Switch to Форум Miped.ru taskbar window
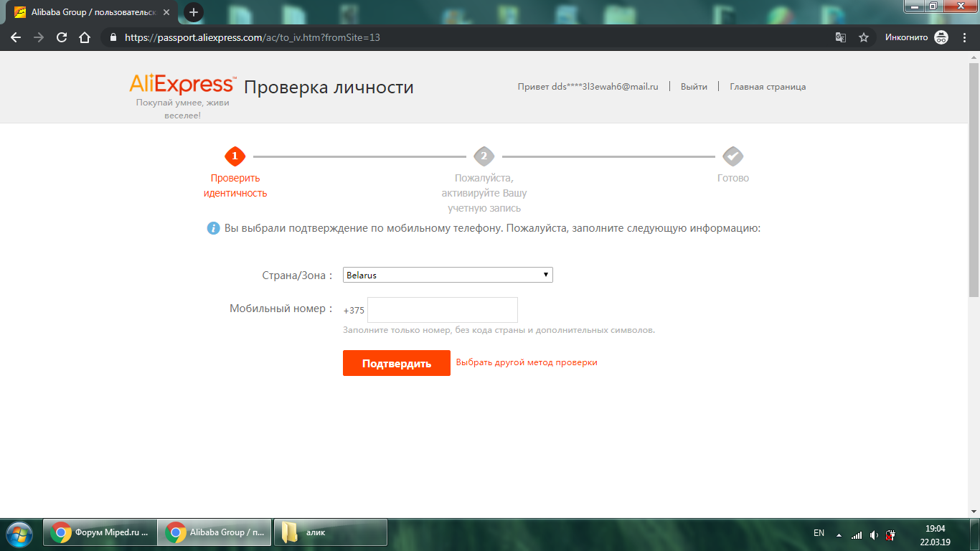The width and height of the screenshot is (980, 551). 100,533
